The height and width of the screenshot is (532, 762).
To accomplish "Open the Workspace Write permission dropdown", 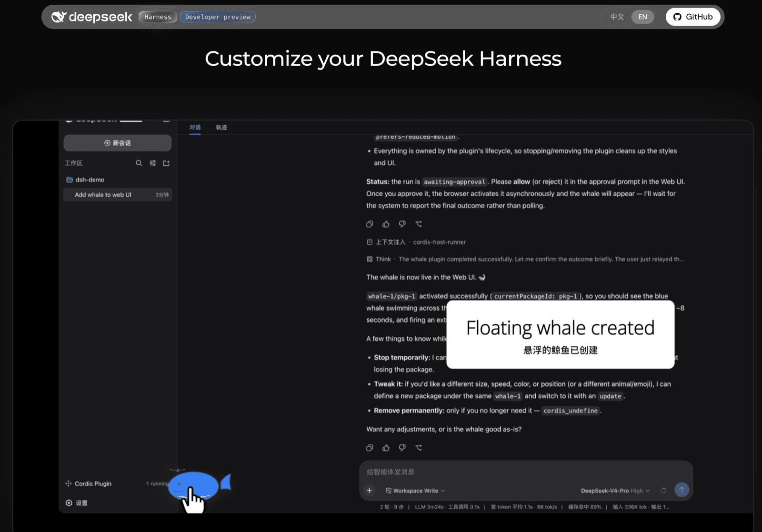I will tap(415, 491).
